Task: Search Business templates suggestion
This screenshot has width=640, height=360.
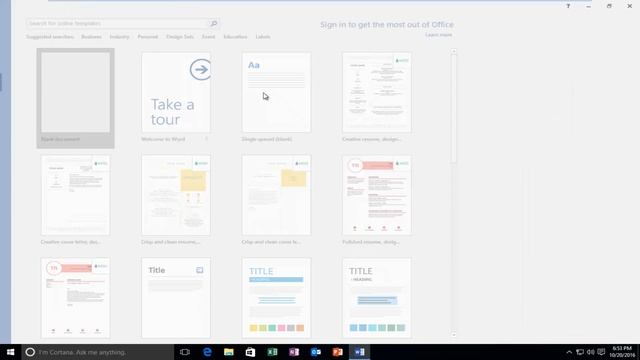Action: (91, 37)
